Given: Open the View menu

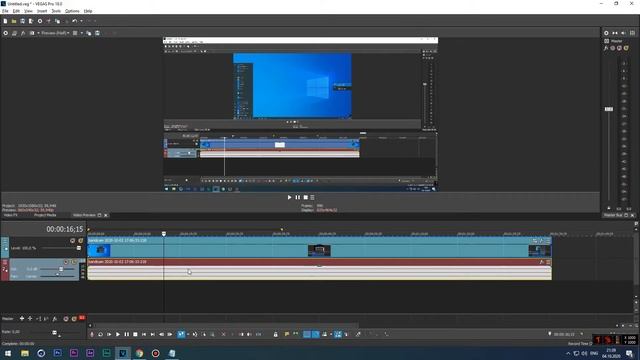Looking at the screenshot, I should point(28,11).
